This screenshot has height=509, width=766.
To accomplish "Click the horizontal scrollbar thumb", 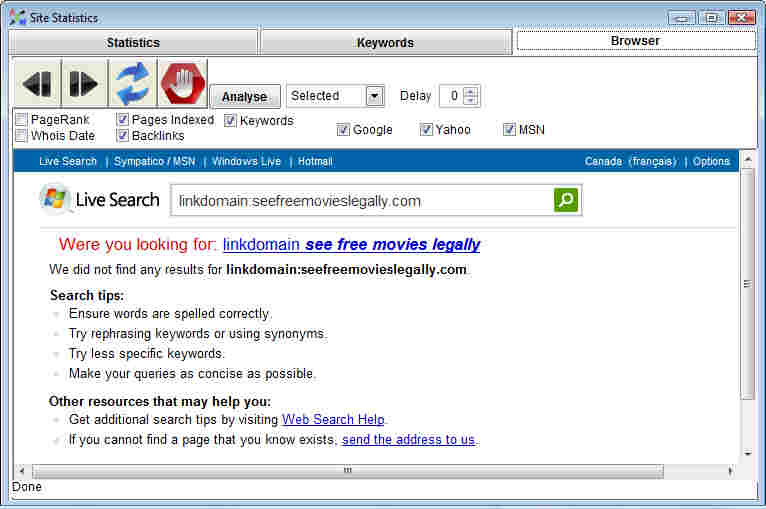I will [x=348, y=471].
